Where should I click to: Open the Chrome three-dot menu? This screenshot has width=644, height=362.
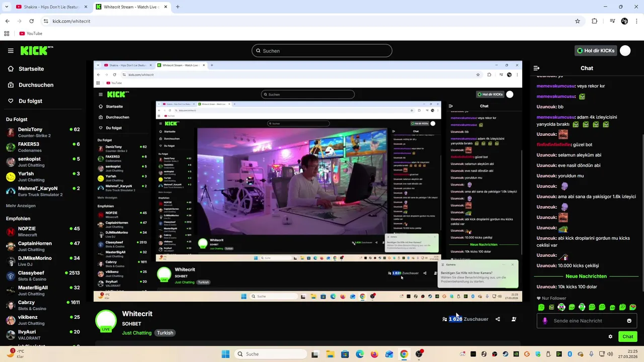(x=636, y=21)
